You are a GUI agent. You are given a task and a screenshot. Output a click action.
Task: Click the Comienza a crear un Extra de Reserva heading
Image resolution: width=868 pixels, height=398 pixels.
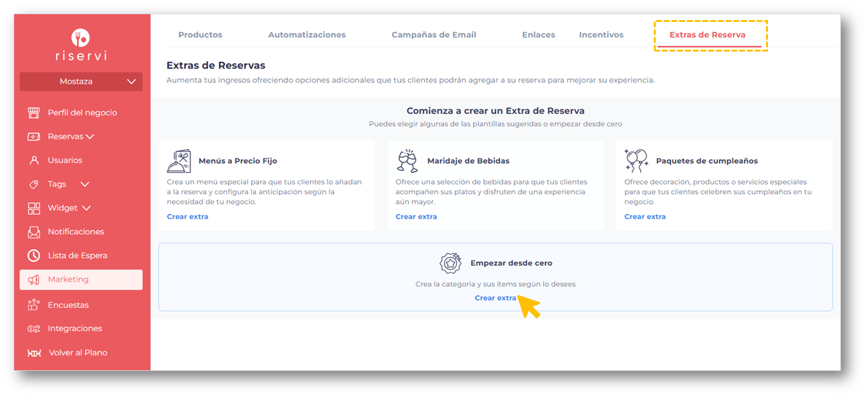496,111
